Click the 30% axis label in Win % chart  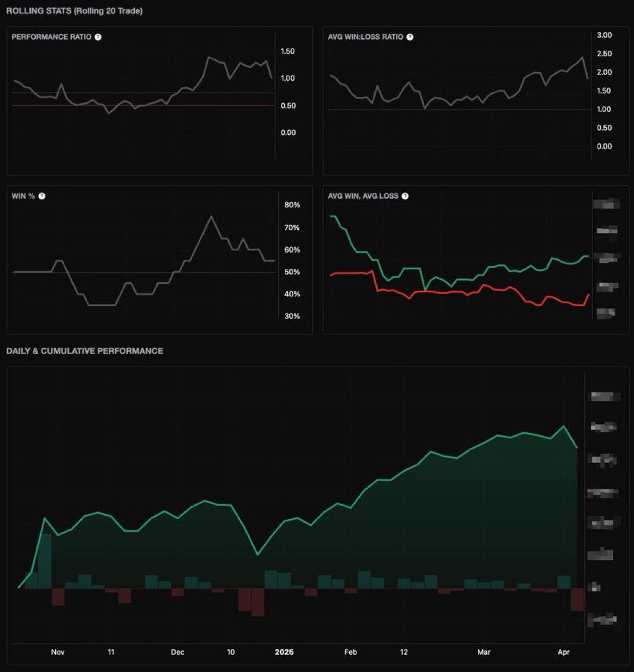[x=292, y=316]
